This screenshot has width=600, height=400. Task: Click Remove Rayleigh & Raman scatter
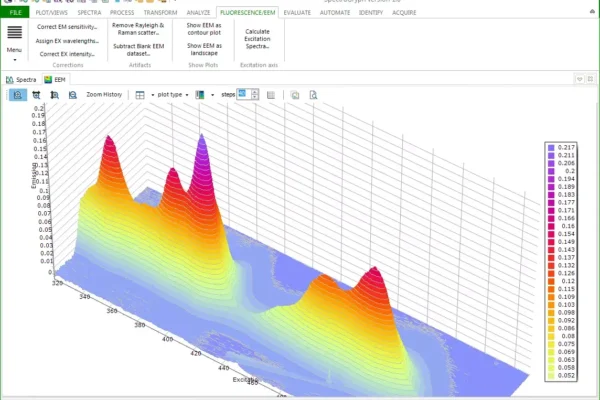point(138,28)
